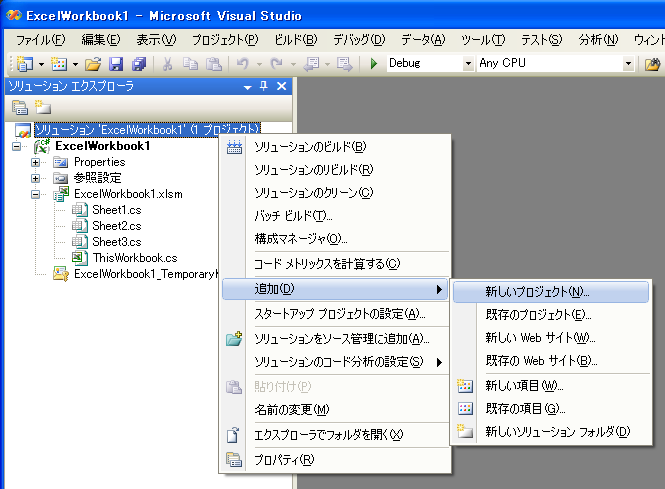Viewport: 665px width, 489px height.
Task: Click the Copy toolbar icon
Action: [x=190, y=64]
